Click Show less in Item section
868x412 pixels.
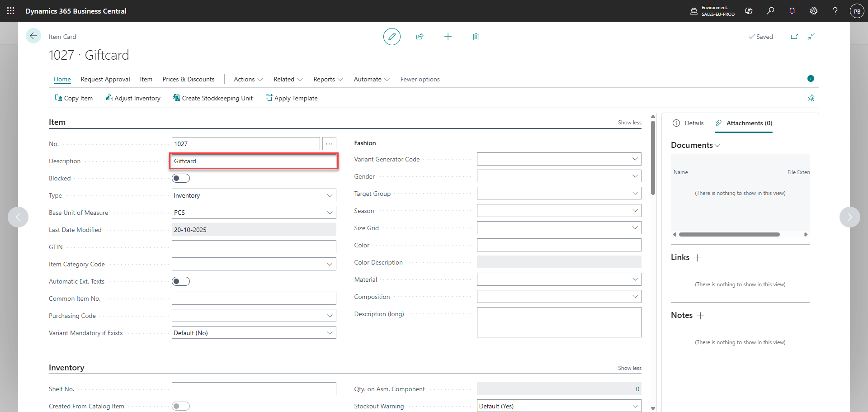[630, 123]
